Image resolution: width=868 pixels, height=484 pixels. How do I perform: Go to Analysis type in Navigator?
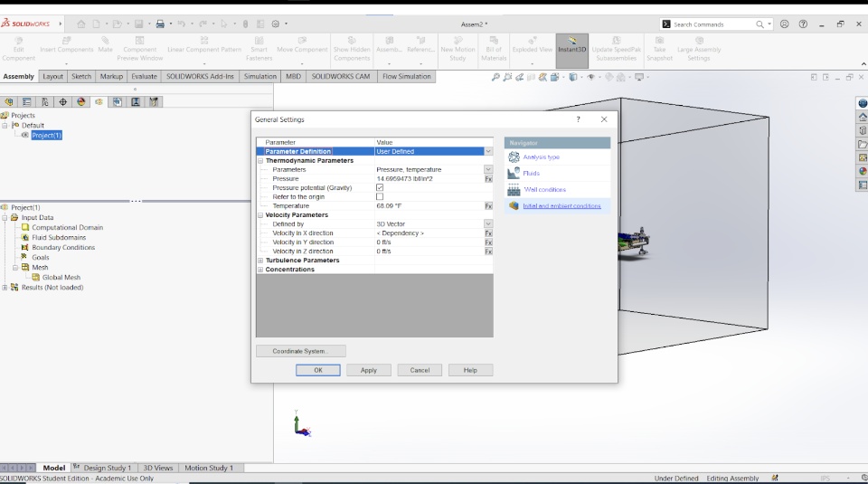541,157
